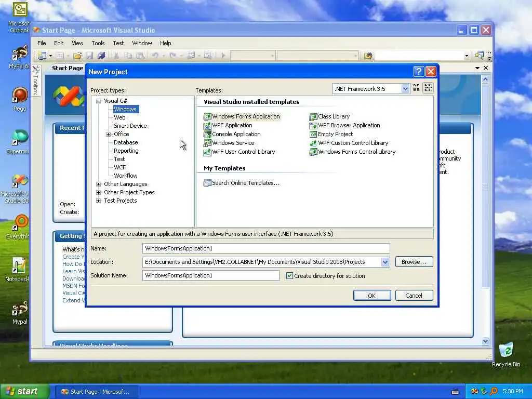Open the Help menu
This screenshot has width=532, height=399.
coord(165,43)
